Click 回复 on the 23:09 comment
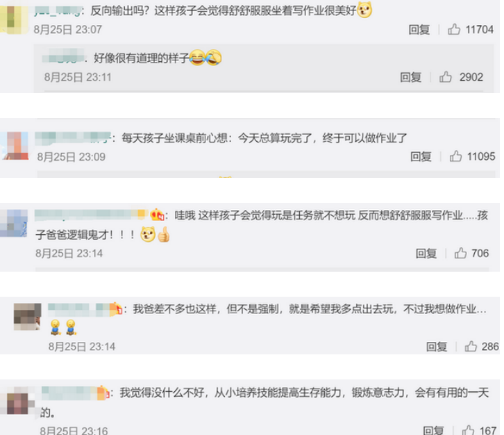Screen dimensions: 504x435 pyautogui.click(x=421, y=156)
